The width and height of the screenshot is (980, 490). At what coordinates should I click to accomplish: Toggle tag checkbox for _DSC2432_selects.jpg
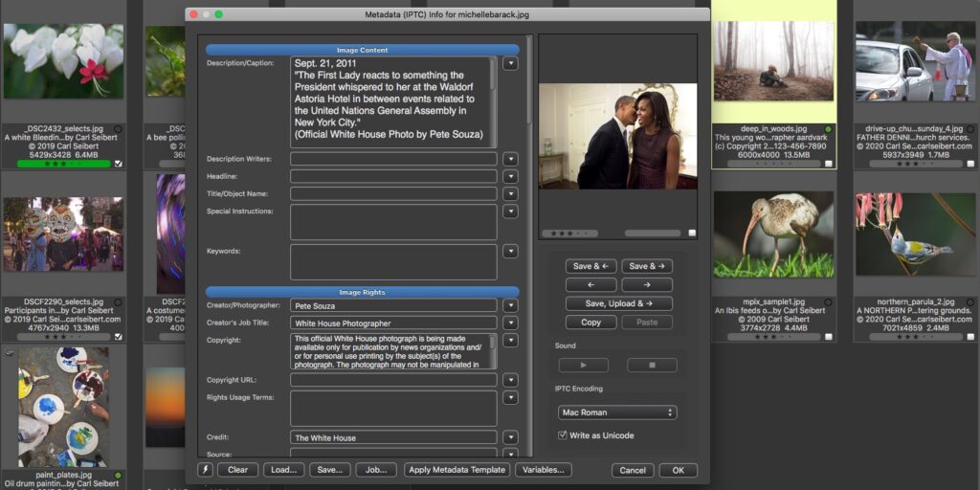pos(118,164)
